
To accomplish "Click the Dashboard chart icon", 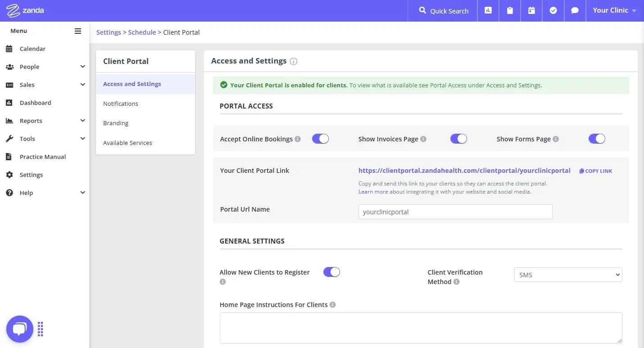I will [9, 103].
